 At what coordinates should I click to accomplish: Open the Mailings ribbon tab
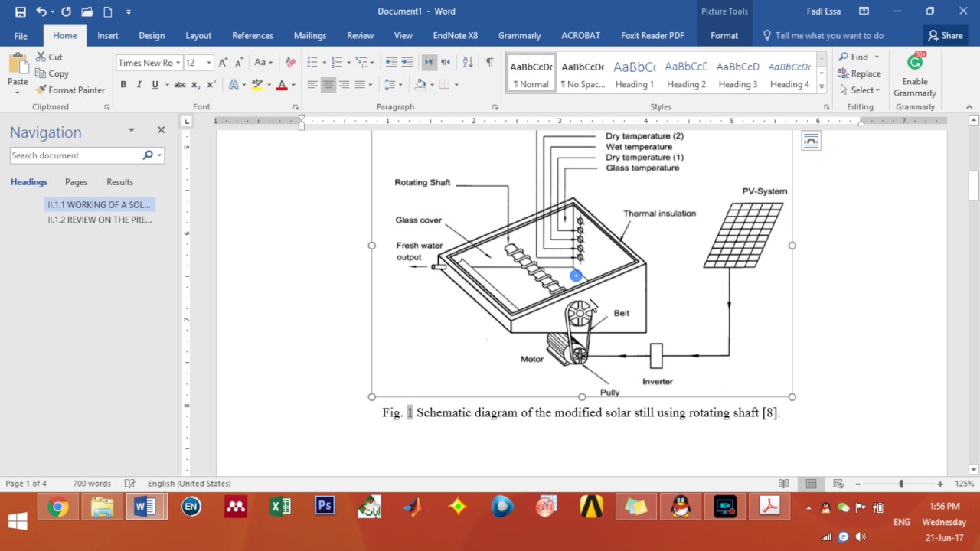coord(310,35)
